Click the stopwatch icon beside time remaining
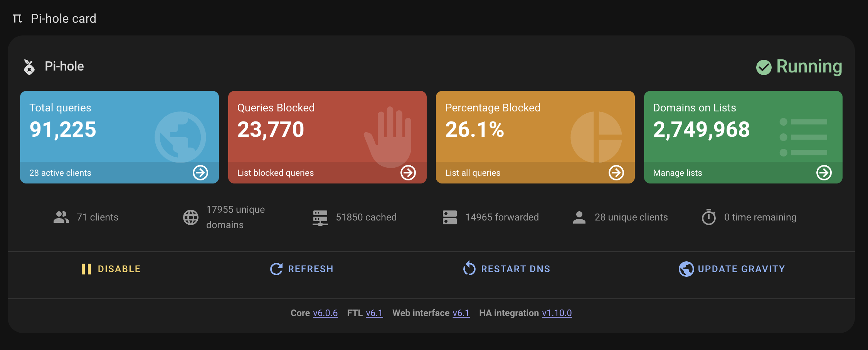 (709, 217)
